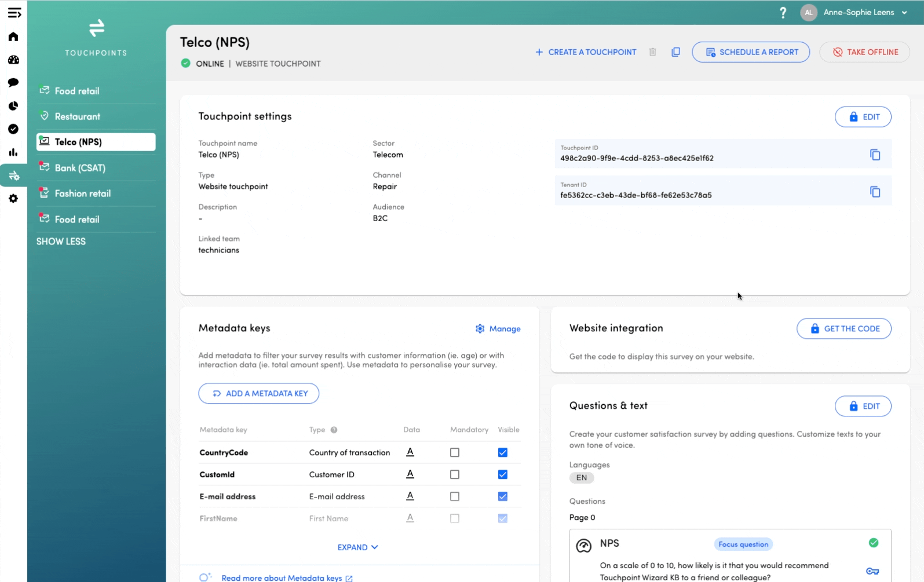Click Schedule a Report button
The width and height of the screenshot is (924, 582).
click(751, 52)
